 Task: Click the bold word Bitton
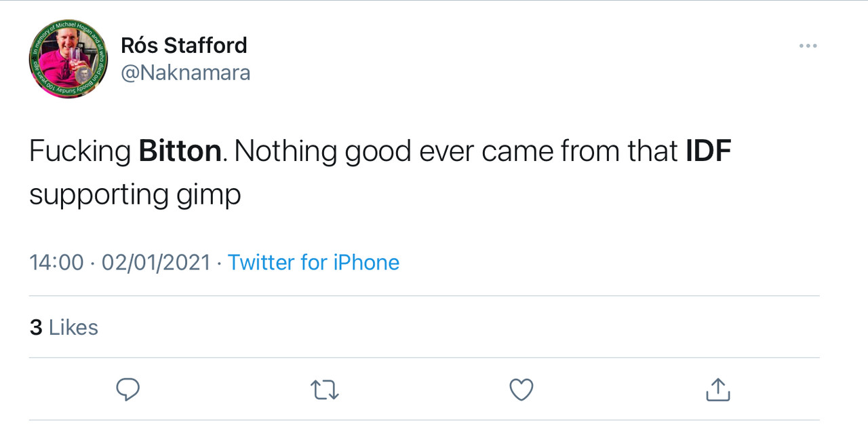(x=180, y=151)
